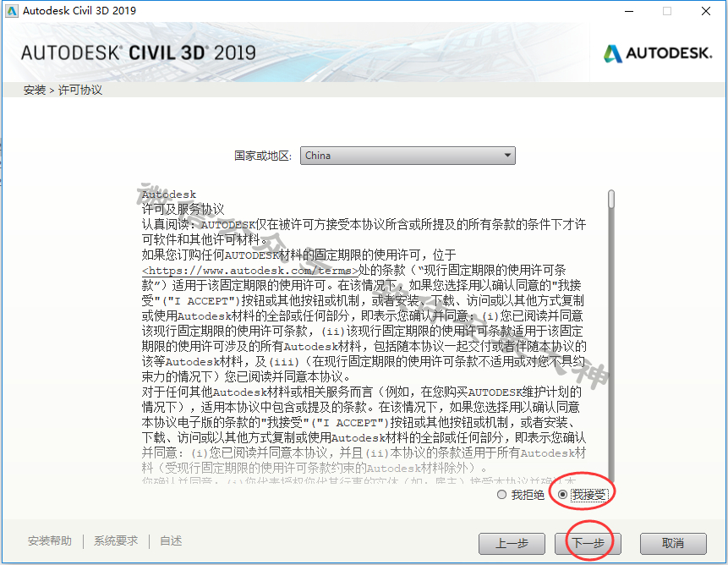Open the 系统要求 link
The width and height of the screenshot is (728, 565).
[116, 540]
